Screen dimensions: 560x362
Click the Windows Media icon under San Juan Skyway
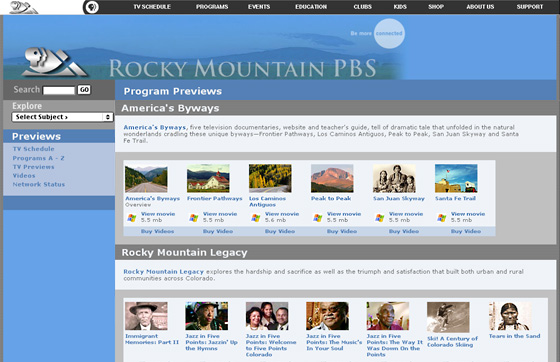(x=380, y=217)
